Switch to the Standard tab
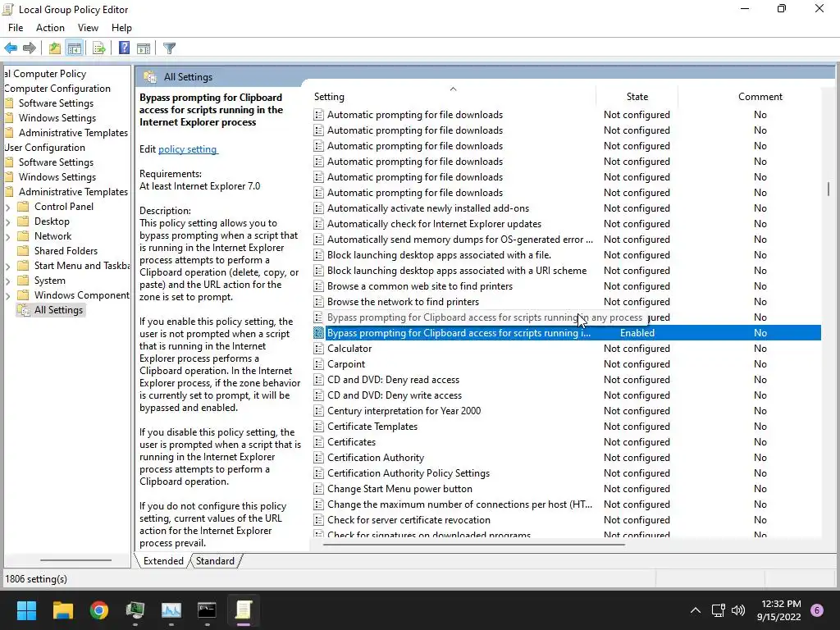Image resolution: width=840 pixels, height=630 pixels. (215, 561)
